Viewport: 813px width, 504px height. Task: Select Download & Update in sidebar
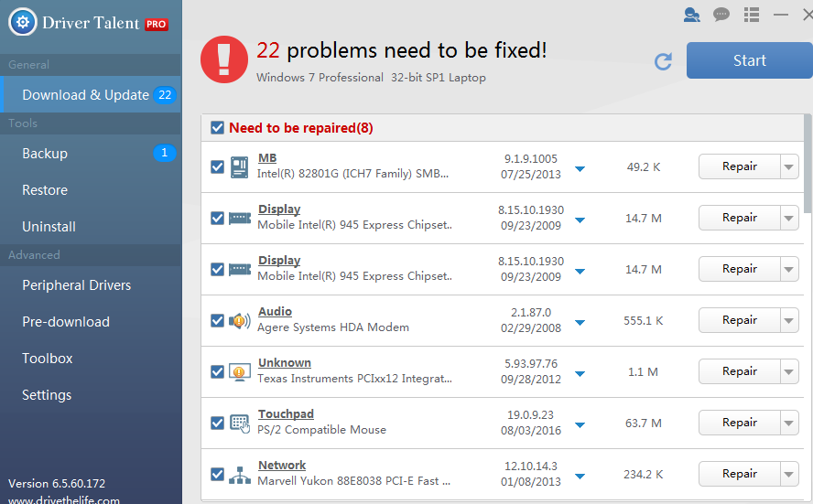pyautogui.click(x=91, y=95)
